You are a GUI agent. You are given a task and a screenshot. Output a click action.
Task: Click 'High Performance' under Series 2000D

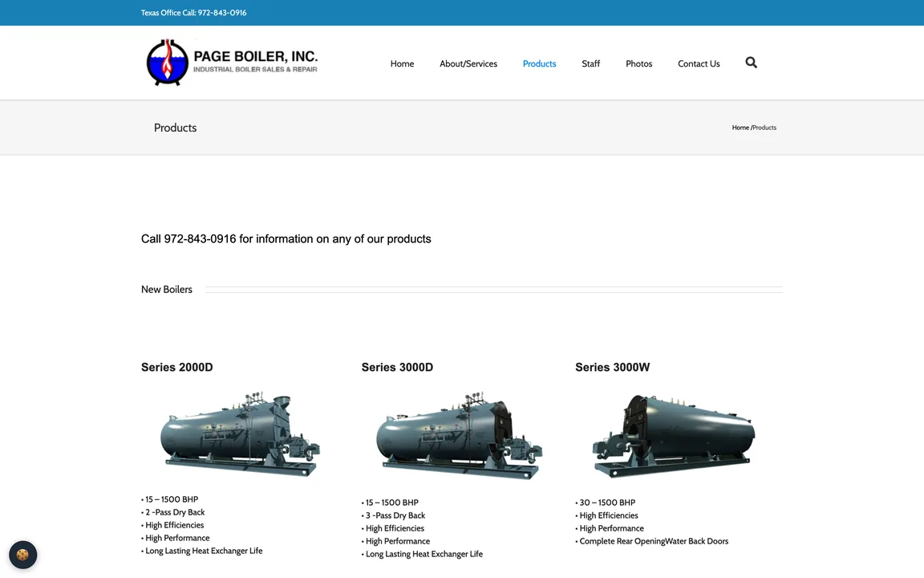click(x=177, y=538)
